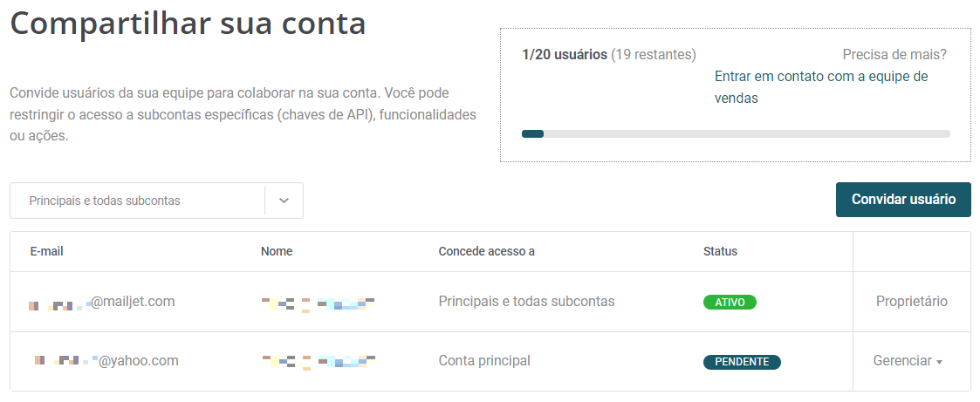The width and height of the screenshot is (980, 402).
Task: Click Principais e todas subcontas row cell
Action: click(526, 302)
